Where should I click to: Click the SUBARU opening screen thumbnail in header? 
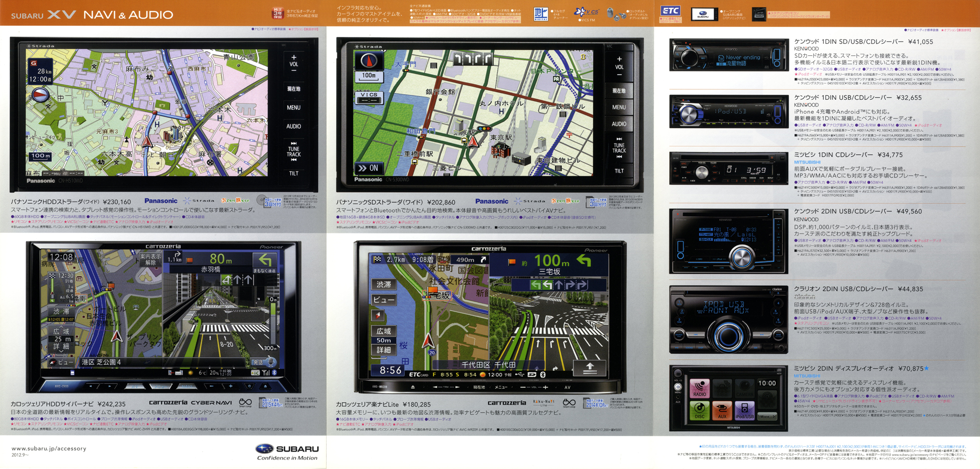click(704, 14)
